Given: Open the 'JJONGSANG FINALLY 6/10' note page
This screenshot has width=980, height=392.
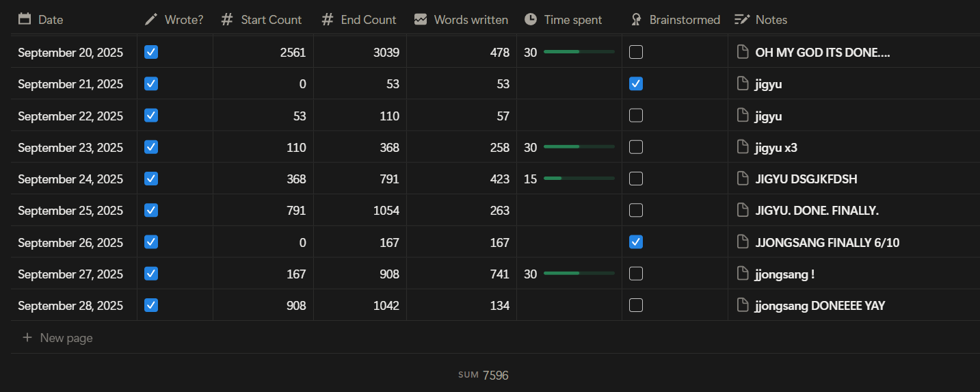Looking at the screenshot, I should (827, 241).
